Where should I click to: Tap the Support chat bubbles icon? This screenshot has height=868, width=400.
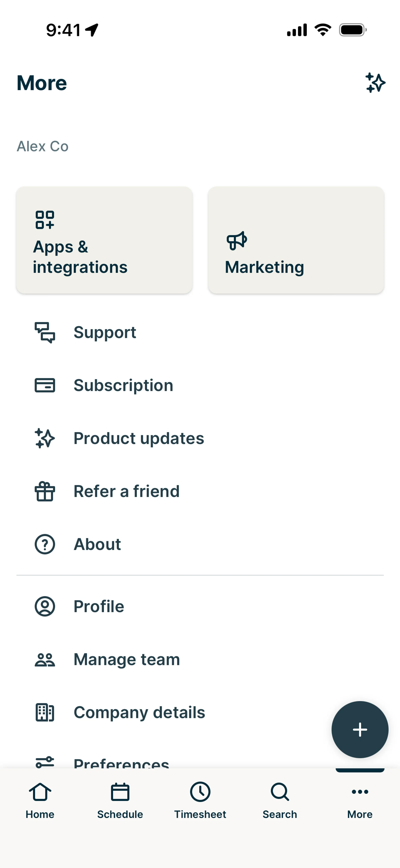coord(45,333)
